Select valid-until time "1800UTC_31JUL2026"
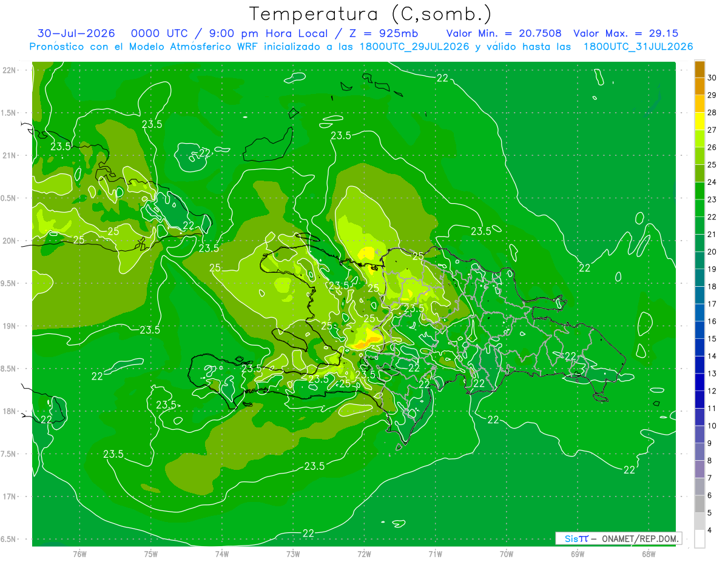 [x=638, y=47]
